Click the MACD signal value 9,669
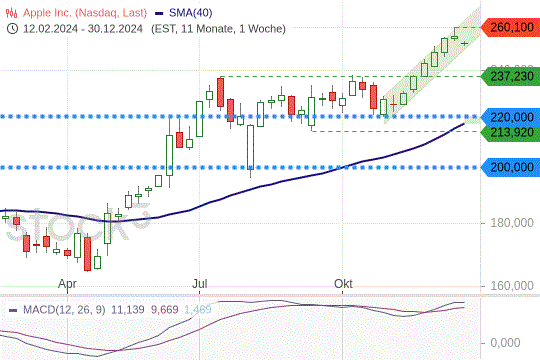The image size is (540, 360). click(164, 310)
